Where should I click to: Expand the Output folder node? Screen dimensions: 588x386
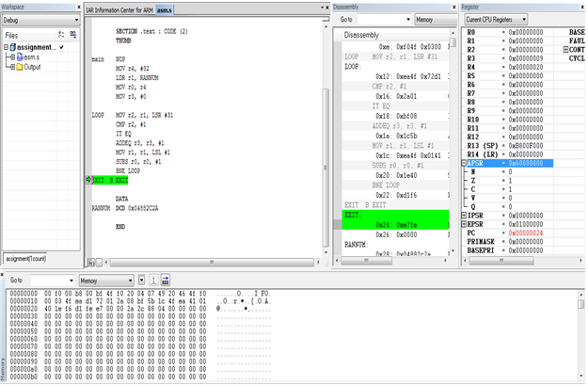coord(13,67)
